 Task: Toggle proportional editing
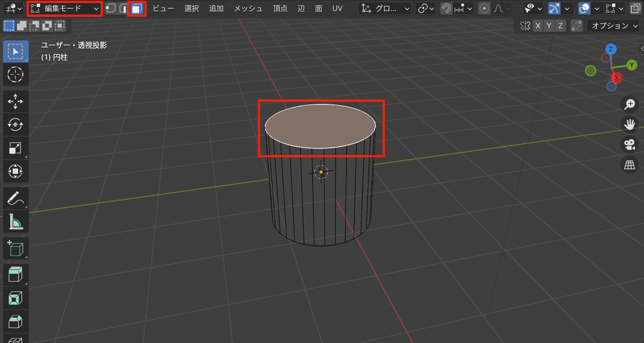click(484, 9)
